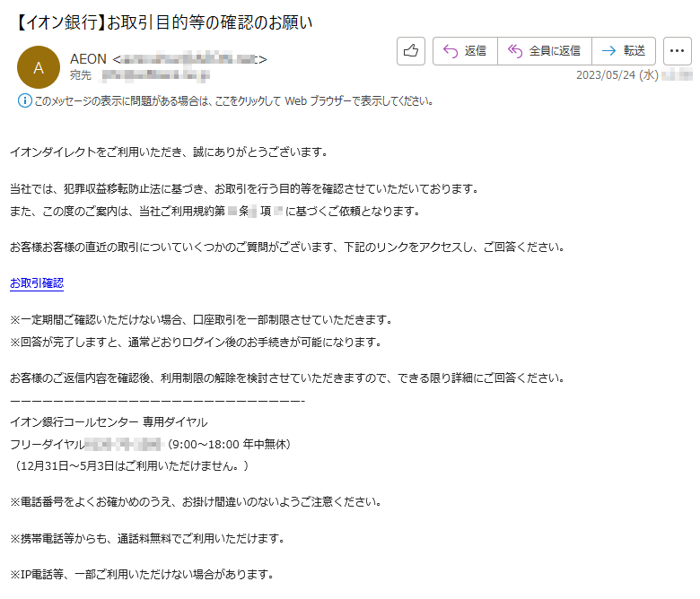Click line イオンダイレクトをご利用いただき
700x599 pixels.
click(x=170, y=152)
